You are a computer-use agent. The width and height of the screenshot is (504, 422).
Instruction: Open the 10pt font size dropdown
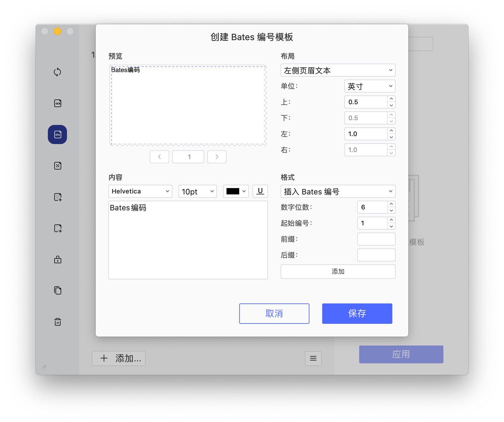point(197,191)
